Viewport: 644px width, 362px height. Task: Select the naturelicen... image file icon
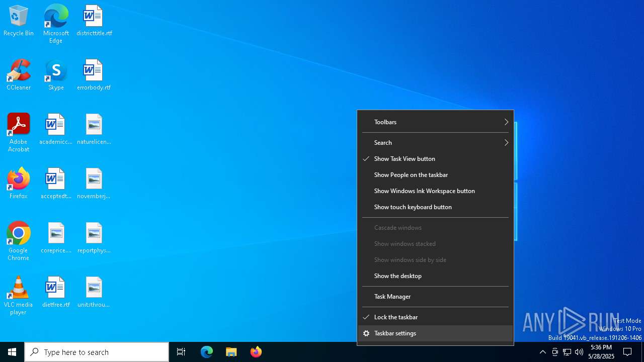[94, 129]
